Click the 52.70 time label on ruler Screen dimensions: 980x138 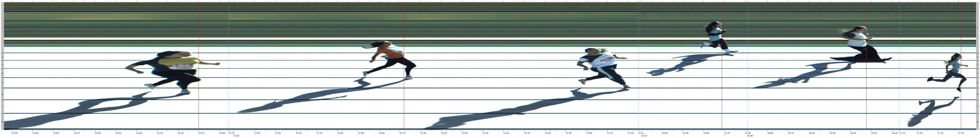402,133
